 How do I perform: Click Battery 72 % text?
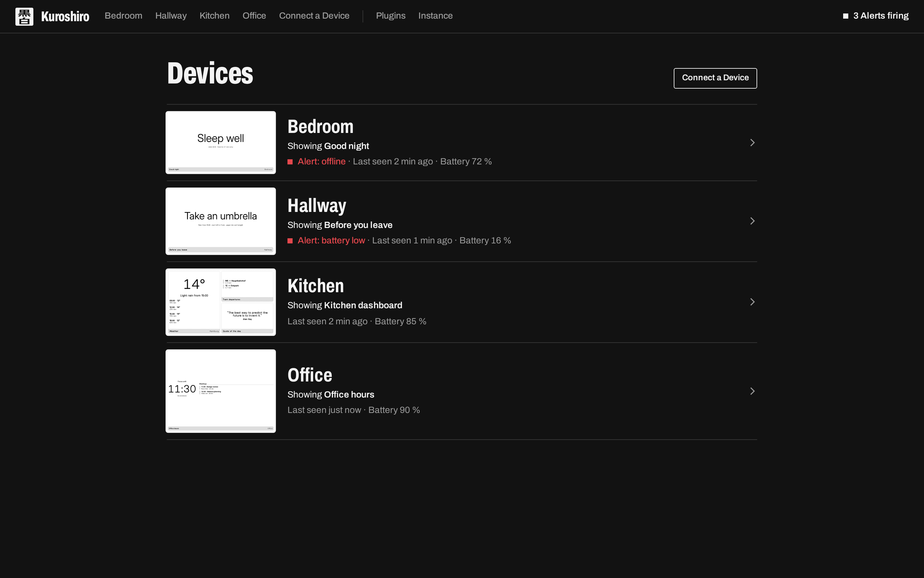pyautogui.click(x=466, y=161)
